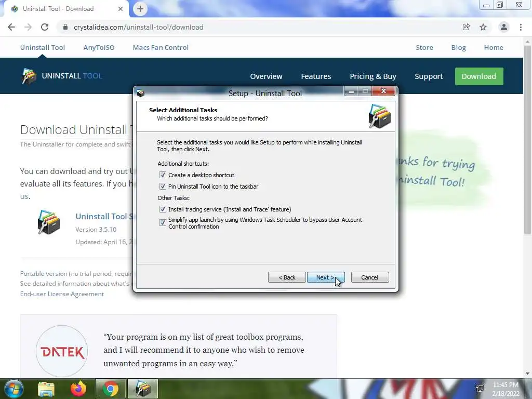Cancel the Uninstall Tool setup
Viewport: 532px width, 399px height.
[x=370, y=277]
